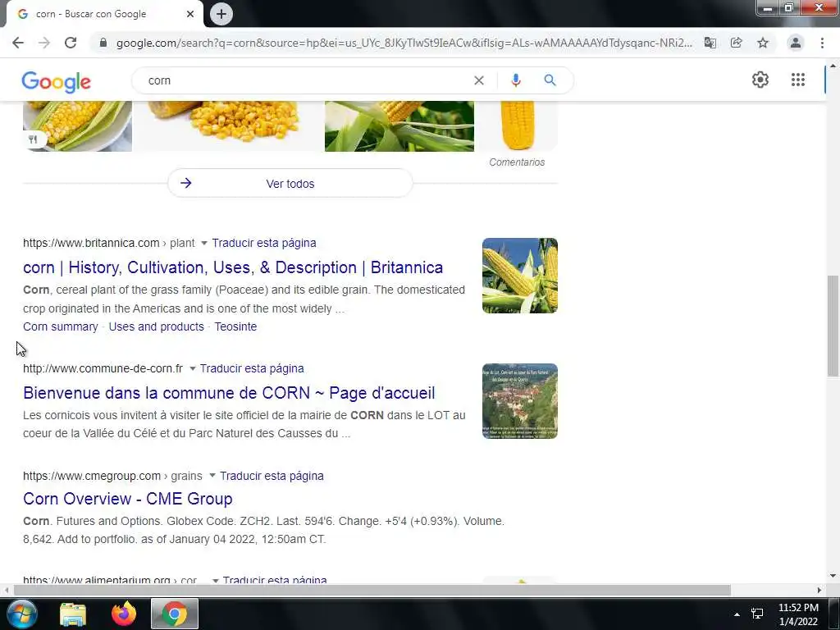The image size is (840, 630).
Task: Open the corn field plant image
Action: (x=399, y=126)
